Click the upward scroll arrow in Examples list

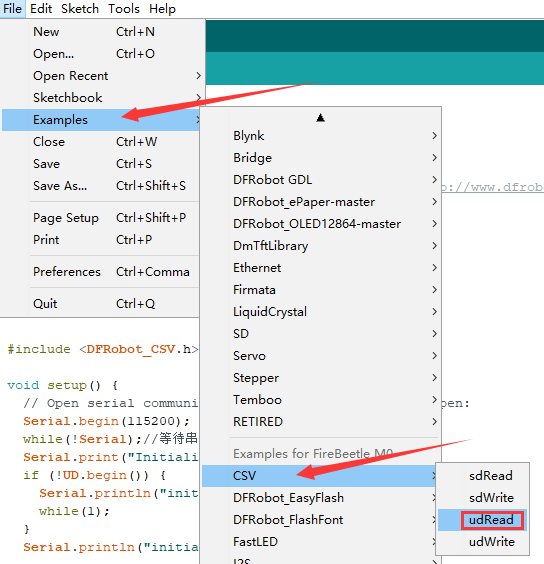coord(321,118)
